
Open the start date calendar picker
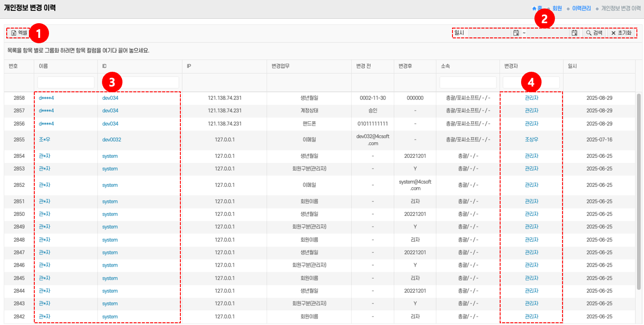click(516, 33)
